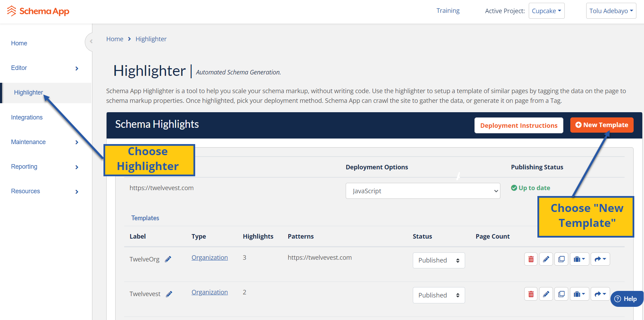The image size is (644, 320).
Task: Click the Highlights column header
Action: pos(258,236)
